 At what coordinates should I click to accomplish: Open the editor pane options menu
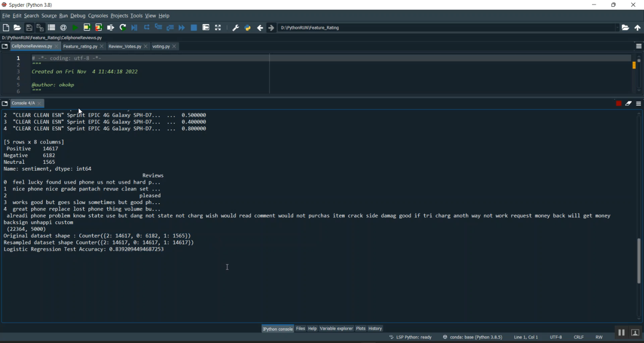tap(639, 46)
